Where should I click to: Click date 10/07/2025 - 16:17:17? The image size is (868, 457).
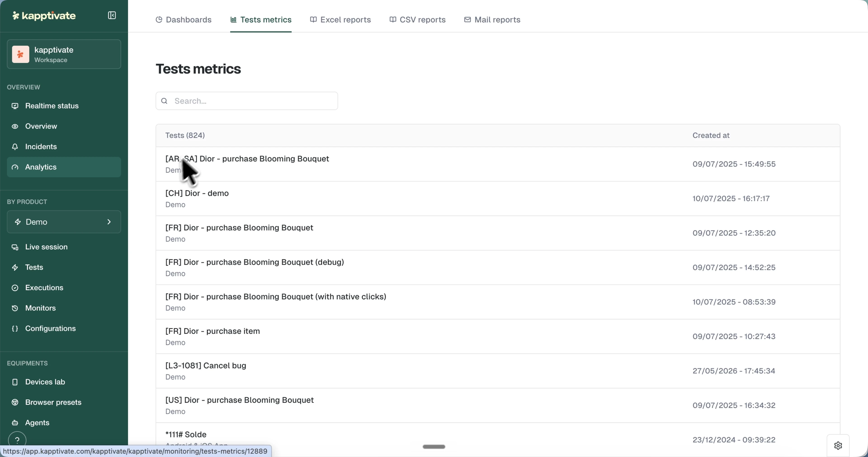(731, 199)
